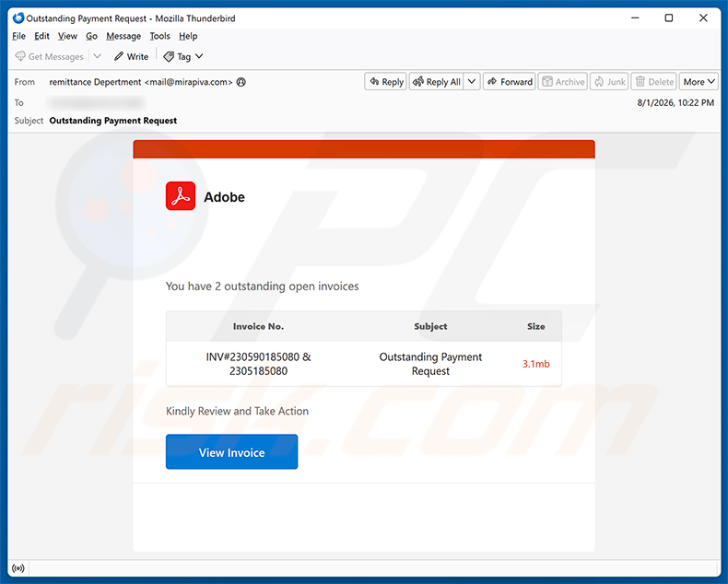This screenshot has width=728, height=584.
Task: Click the Thunderbird app icon in title bar
Action: pos(18,18)
